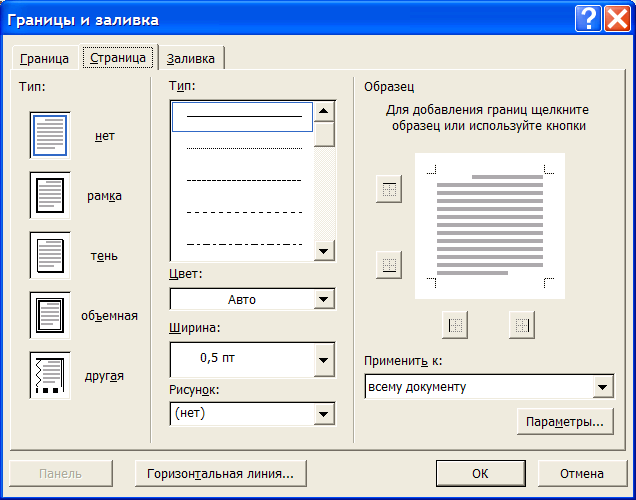Confirm with the OK button
Viewport: 636px width, 500px height.
click(x=480, y=473)
